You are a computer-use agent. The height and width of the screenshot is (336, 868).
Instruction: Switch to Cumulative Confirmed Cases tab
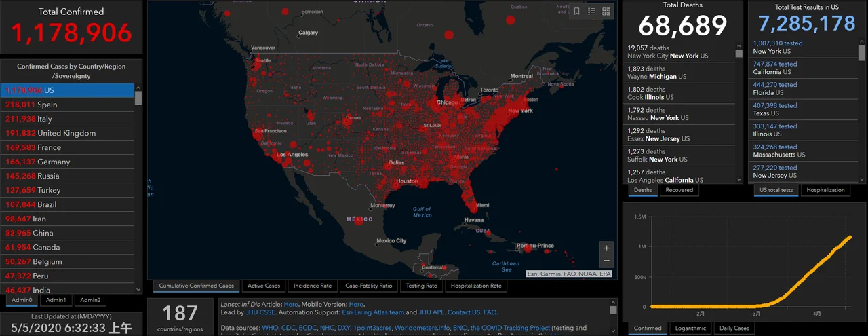196,286
